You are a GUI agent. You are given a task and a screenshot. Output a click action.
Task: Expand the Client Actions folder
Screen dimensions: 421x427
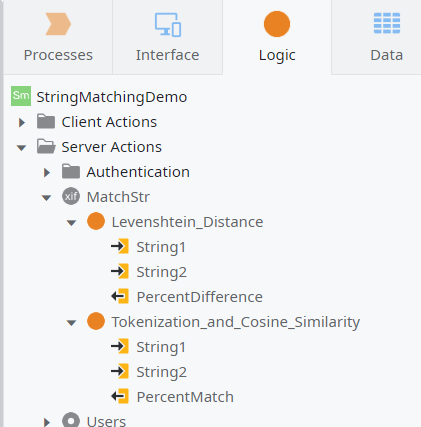coord(22,122)
